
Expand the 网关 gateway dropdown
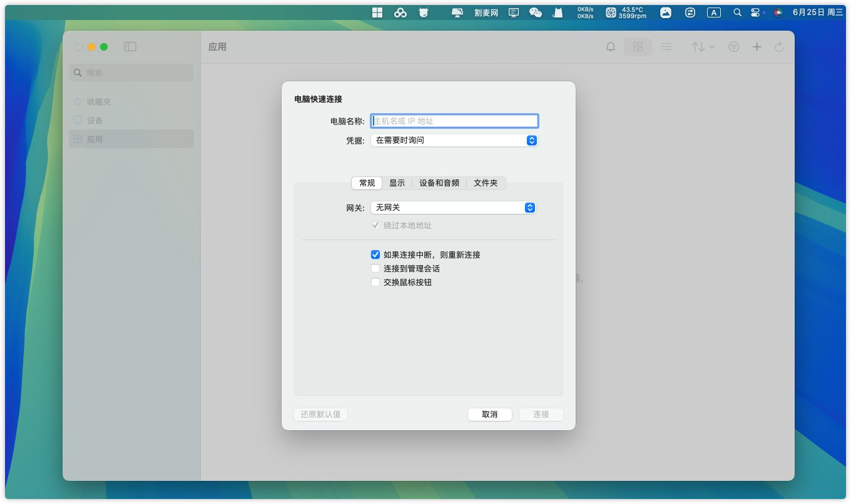[x=453, y=208]
